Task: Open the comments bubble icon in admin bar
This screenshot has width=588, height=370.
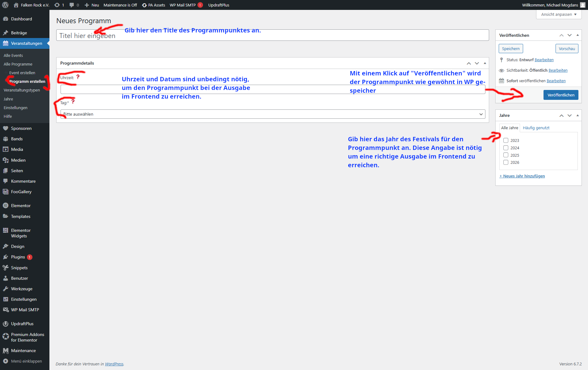Action: [72, 5]
